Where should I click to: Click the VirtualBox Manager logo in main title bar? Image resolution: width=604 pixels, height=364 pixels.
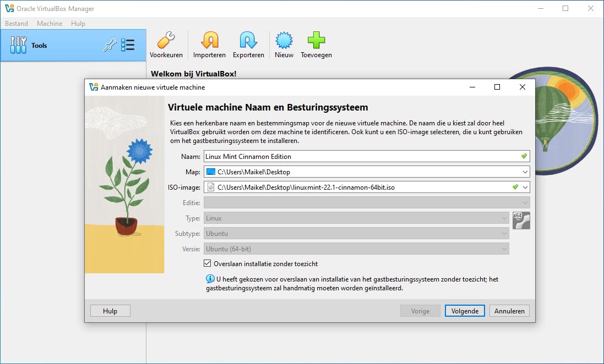[9, 8]
